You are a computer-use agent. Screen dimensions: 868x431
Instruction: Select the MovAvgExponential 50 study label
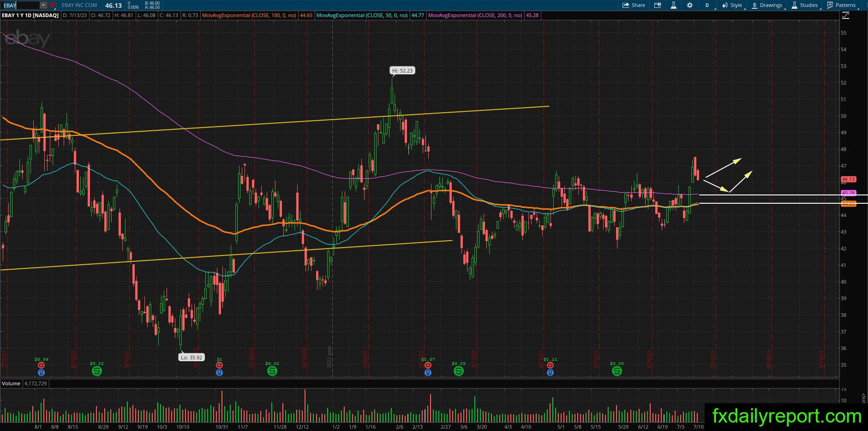[x=363, y=15]
